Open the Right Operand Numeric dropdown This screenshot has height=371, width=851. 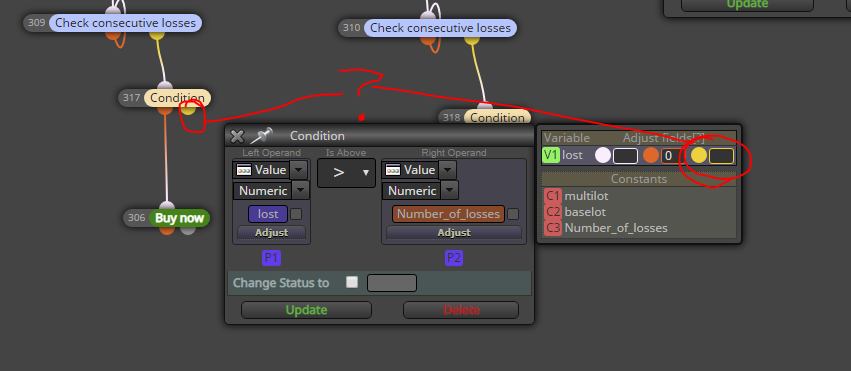click(x=449, y=190)
